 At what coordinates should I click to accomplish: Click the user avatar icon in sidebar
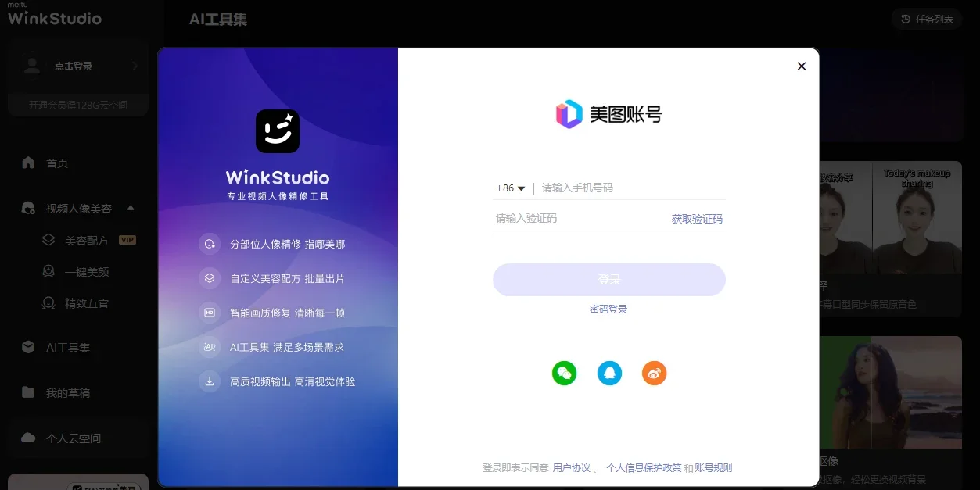[32, 66]
